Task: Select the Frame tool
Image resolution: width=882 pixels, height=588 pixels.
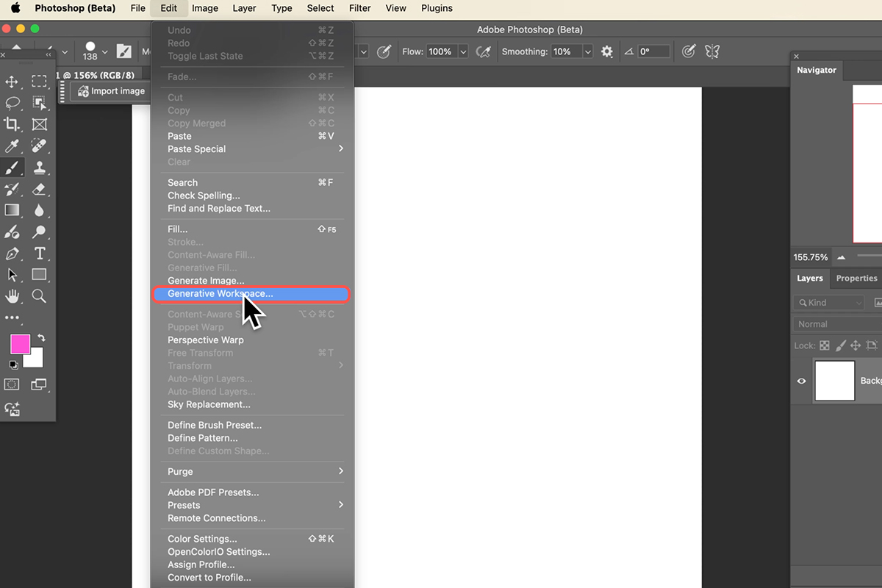Action: coord(40,124)
